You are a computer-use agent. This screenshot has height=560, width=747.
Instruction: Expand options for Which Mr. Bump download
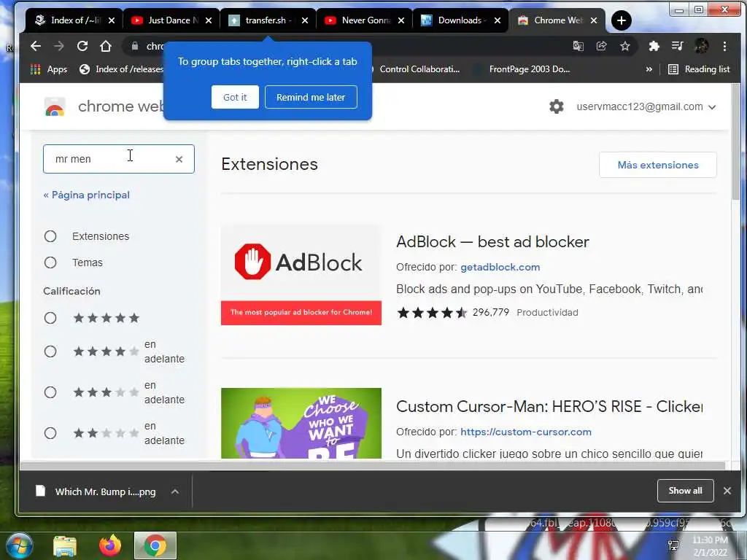point(175,491)
